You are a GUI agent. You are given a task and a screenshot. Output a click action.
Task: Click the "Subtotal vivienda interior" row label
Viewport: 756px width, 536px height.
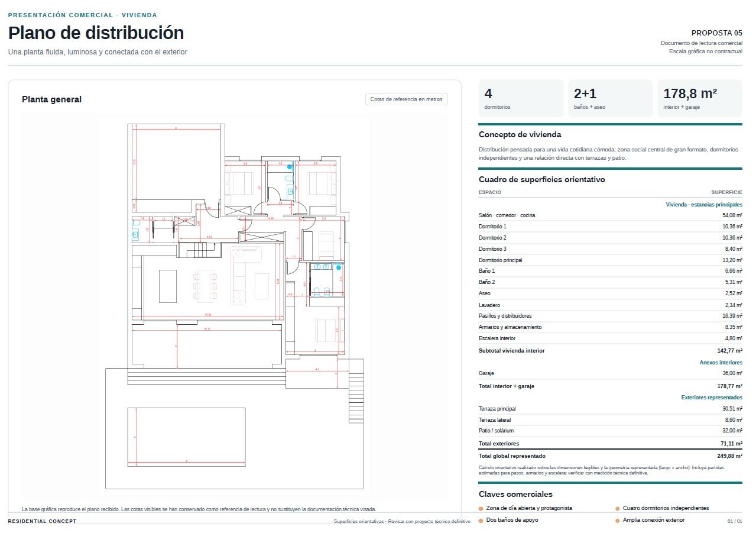[511, 351]
